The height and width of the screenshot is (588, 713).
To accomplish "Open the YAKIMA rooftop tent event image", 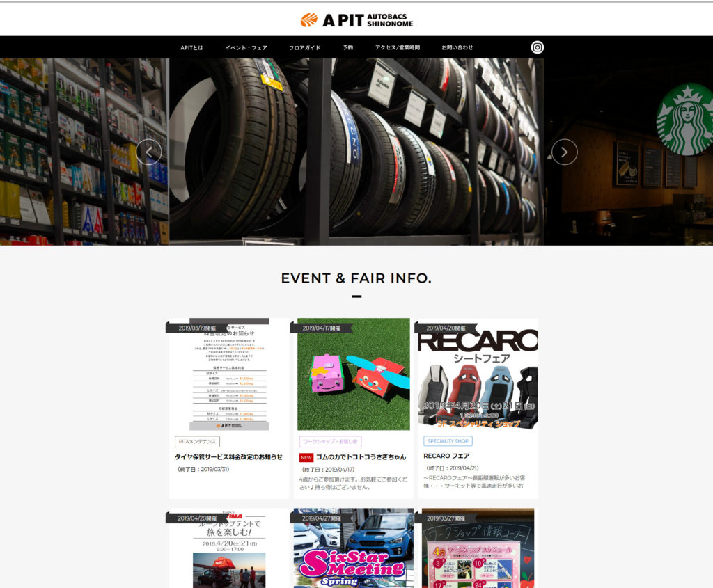I will 227,550.
